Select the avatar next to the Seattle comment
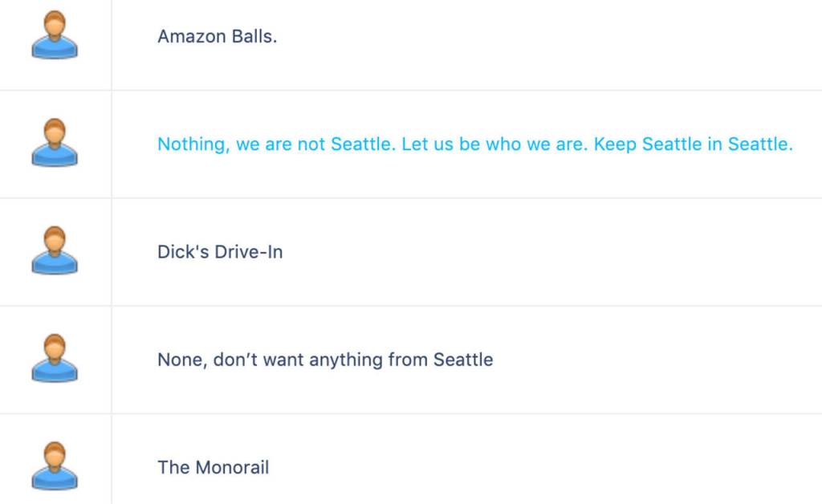Screen dimensions: 822x504 point(54,144)
